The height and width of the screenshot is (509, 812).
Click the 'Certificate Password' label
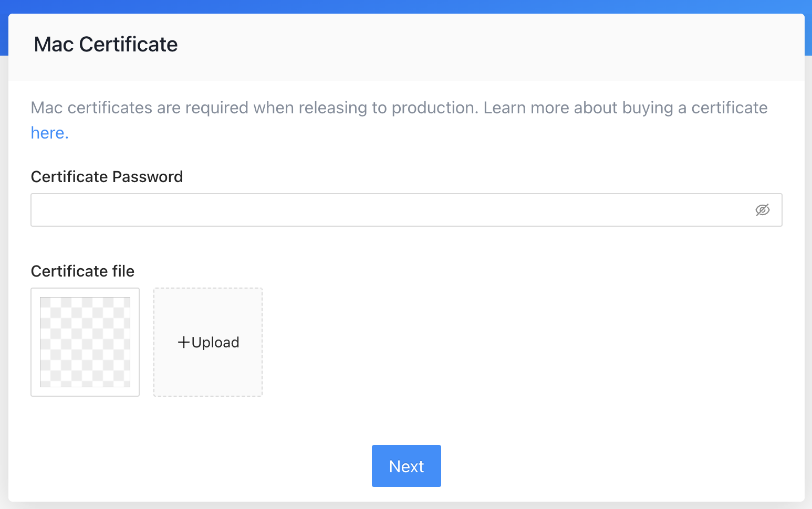[107, 177]
